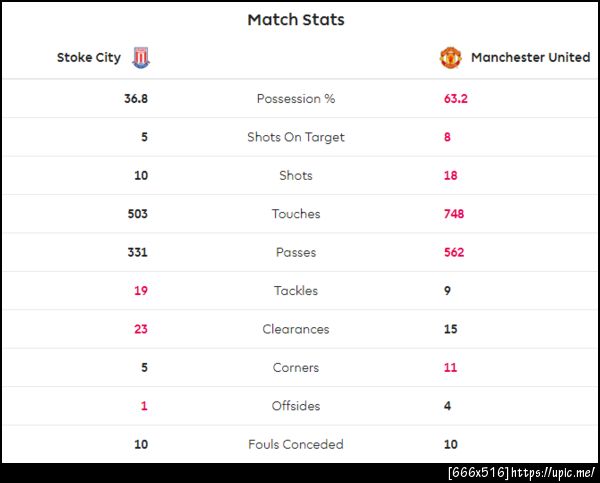The image size is (600, 483).
Task: Click the Clearances stat label
Action: (296, 329)
